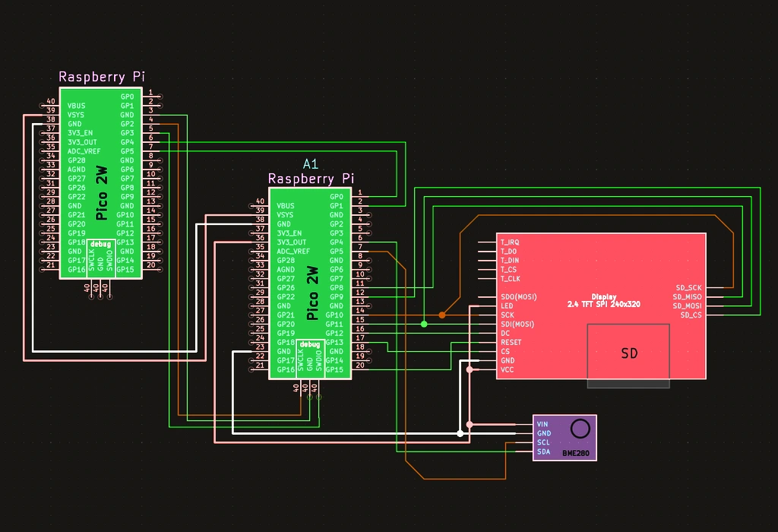
Task: Click the SCK pin on the Display
Action: coord(507,315)
